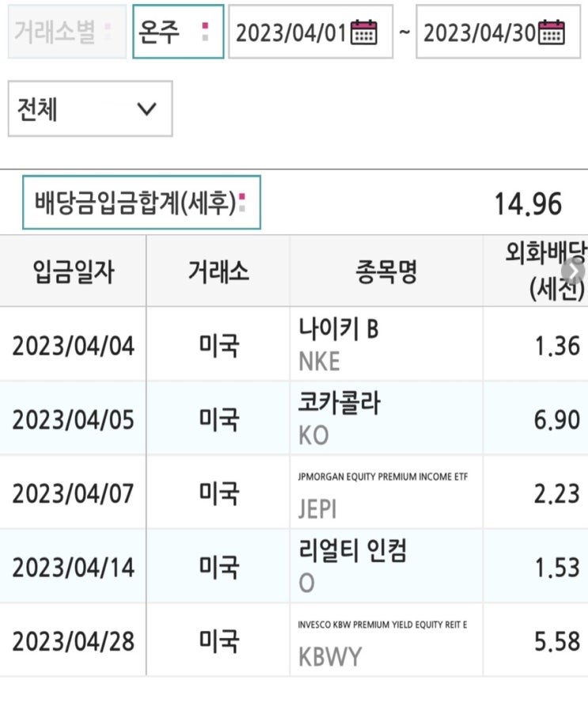This screenshot has height=714, width=588.
Task: Click 미국 in the KBWY row
Action: point(219,641)
